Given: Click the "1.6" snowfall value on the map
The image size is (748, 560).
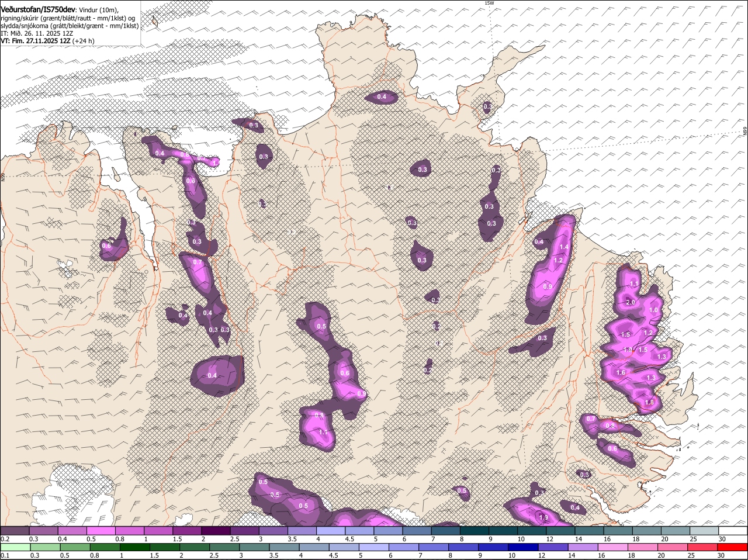Looking at the screenshot, I should tap(621, 372).
